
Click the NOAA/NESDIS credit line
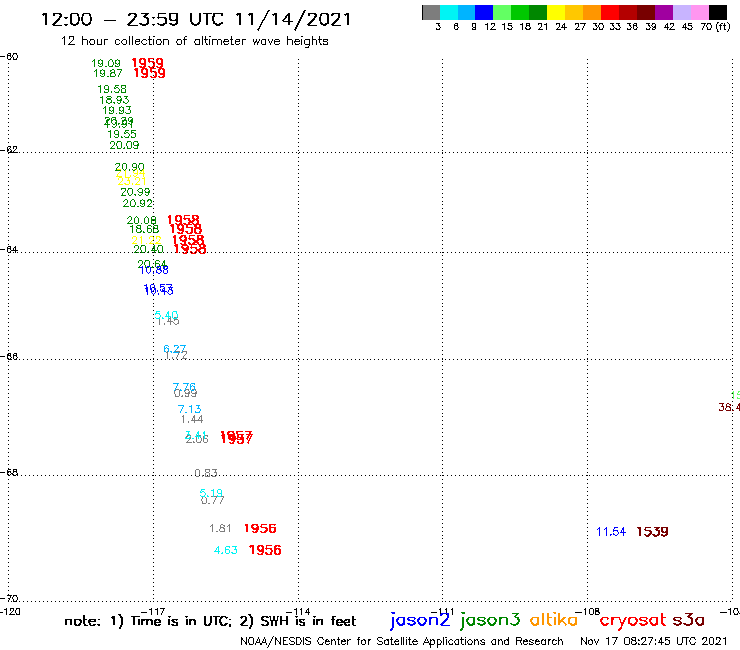click(x=402, y=641)
